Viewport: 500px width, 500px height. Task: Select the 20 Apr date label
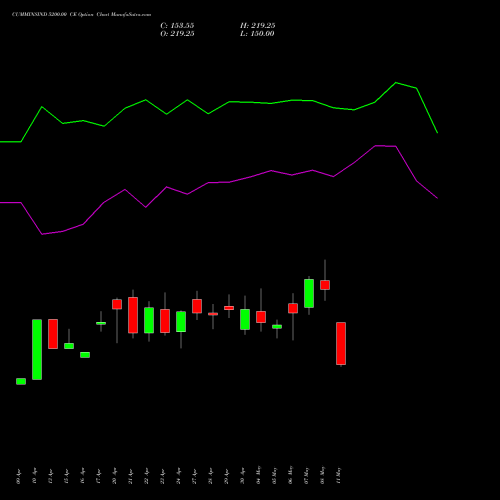pos(114,477)
